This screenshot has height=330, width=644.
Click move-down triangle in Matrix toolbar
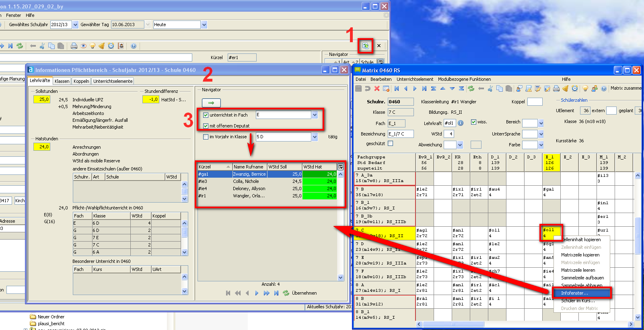(452, 88)
